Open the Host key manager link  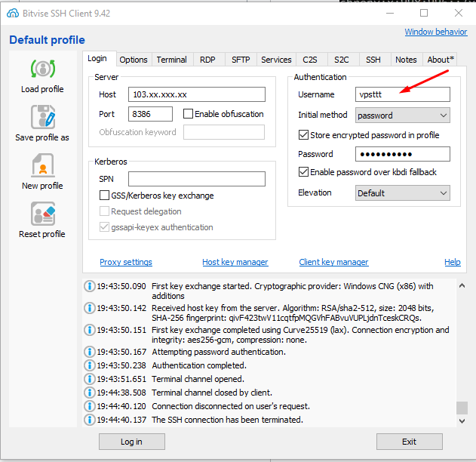pyautogui.click(x=235, y=262)
